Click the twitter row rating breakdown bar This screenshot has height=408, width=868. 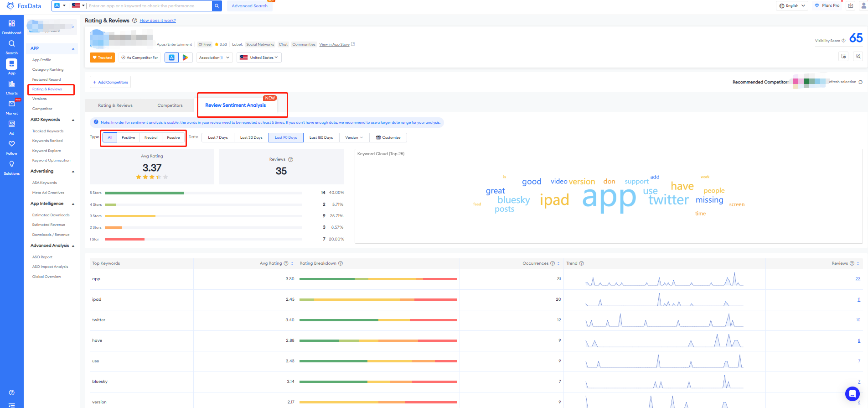[378, 320]
